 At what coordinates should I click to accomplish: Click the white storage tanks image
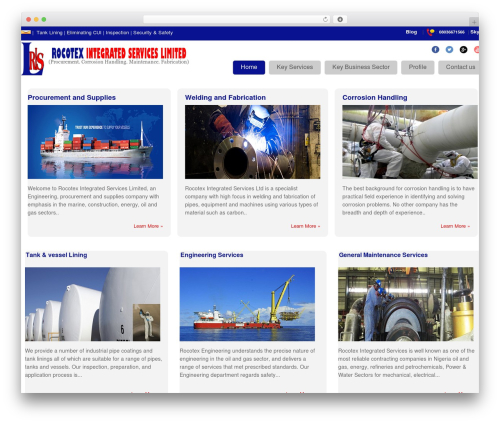tap(93, 304)
